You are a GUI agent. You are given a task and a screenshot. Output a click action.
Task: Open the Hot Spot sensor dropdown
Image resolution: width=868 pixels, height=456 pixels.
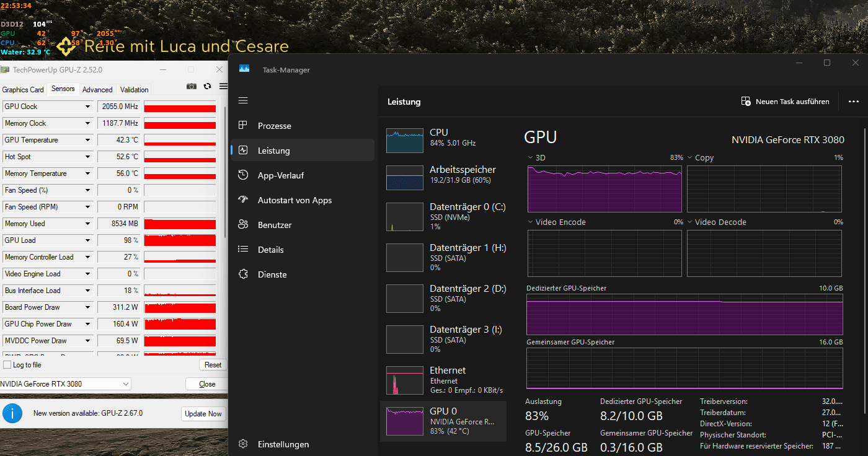[x=87, y=157]
